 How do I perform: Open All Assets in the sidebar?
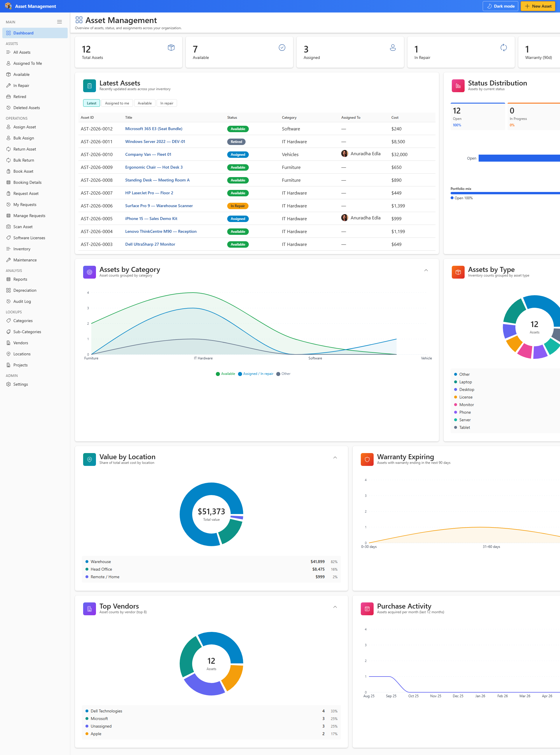coord(35,52)
